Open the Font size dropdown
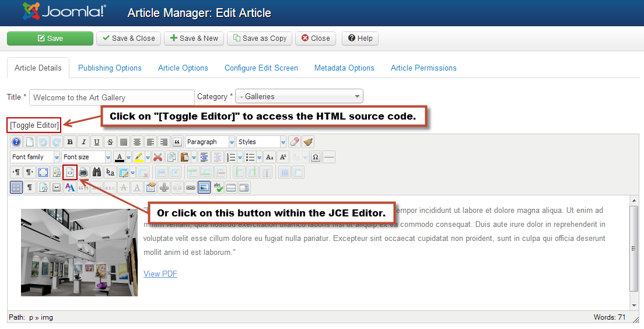 coord(86,157)
